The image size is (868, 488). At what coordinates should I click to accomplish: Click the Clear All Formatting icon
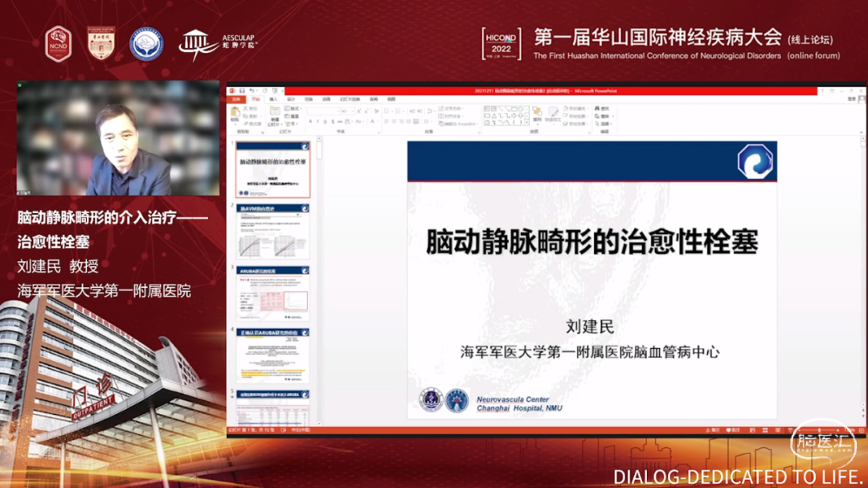376,111
